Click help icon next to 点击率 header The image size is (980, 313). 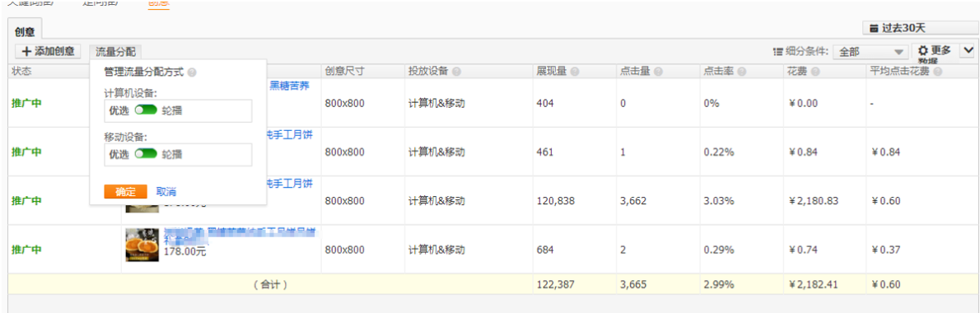point(742,71)
